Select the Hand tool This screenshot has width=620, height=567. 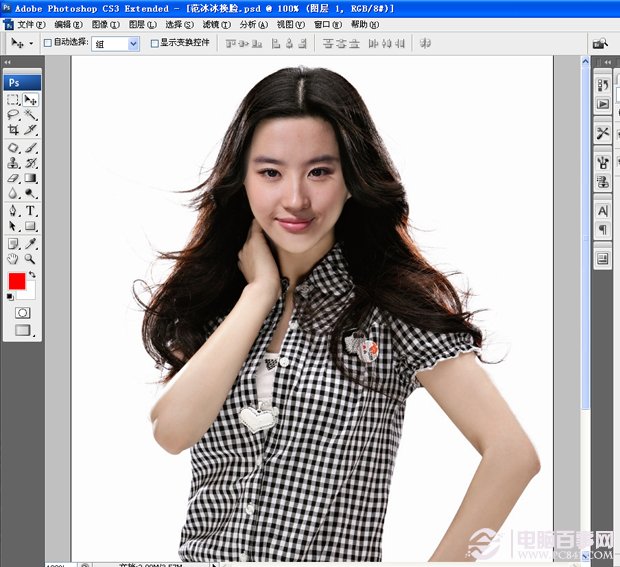pos(13,259)
